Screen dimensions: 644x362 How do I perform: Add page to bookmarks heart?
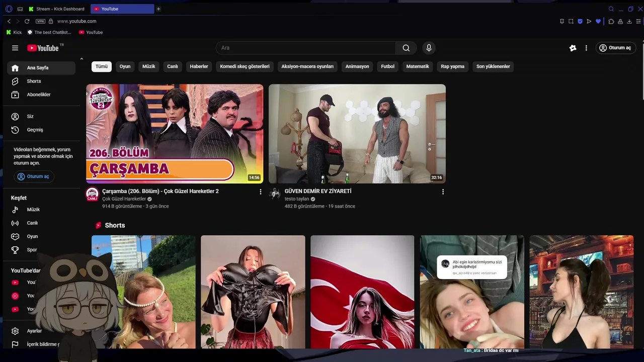click(598, 21)
